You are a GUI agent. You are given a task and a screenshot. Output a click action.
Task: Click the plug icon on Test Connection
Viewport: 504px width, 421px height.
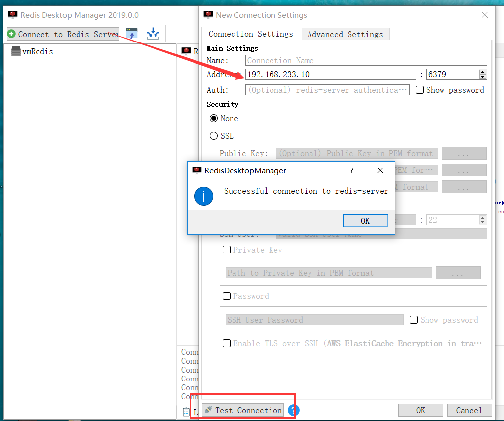tap(208, 410)
